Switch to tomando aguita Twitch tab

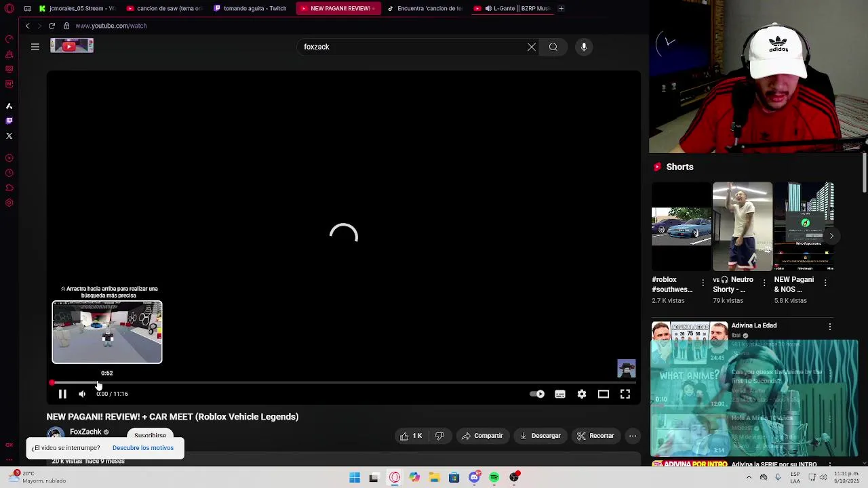[x=251, y=8]
